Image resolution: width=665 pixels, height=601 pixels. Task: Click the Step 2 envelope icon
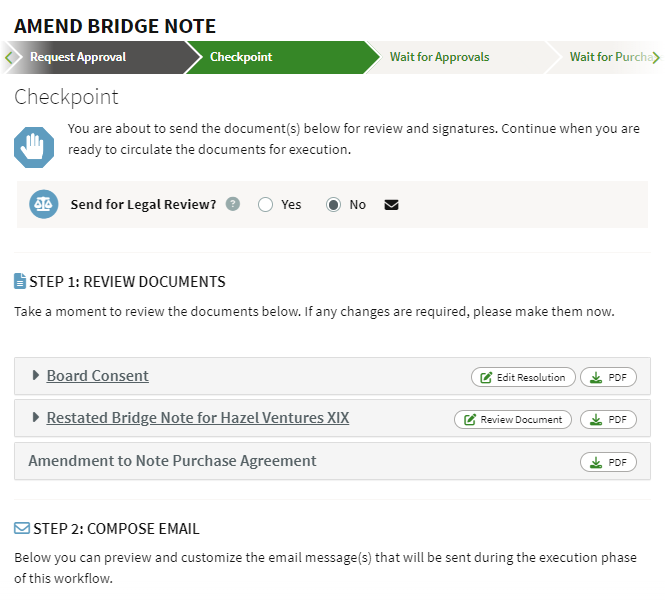21,527
